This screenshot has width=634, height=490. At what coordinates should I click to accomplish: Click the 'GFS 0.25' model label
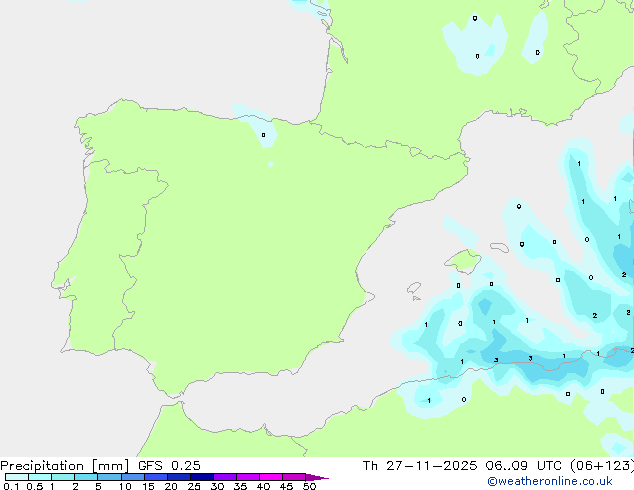[x=169, y=466]
